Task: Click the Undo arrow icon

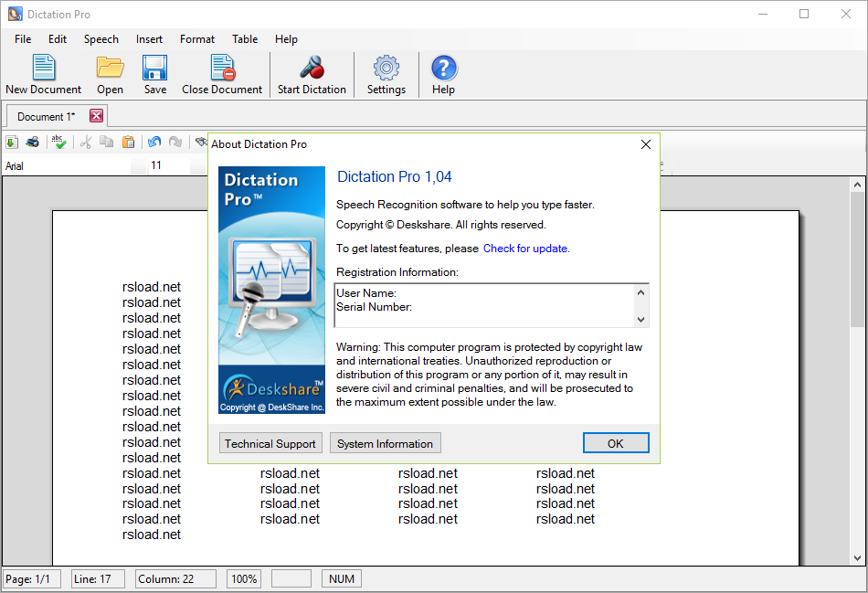Action: (154, 142)
